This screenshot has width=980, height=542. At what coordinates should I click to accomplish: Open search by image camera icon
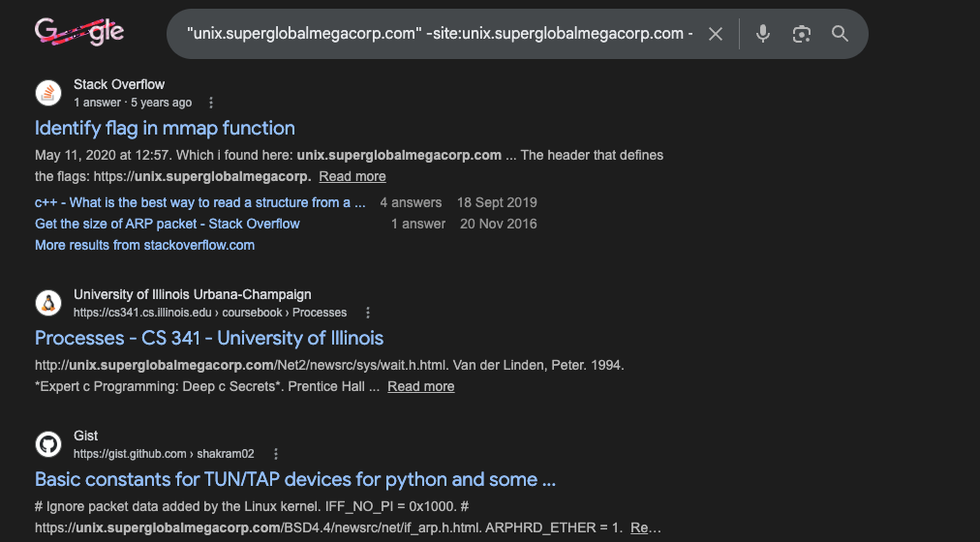point(801,34)
